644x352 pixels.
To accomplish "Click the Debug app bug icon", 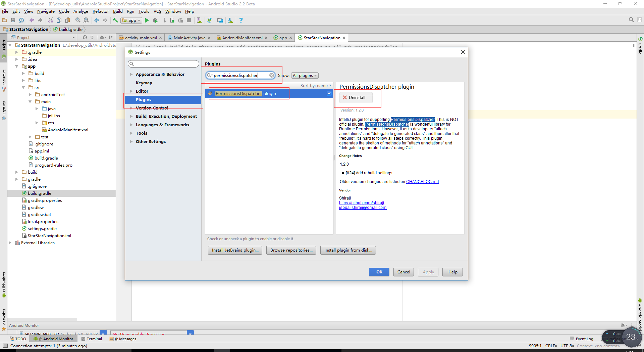I will point(155,20).
